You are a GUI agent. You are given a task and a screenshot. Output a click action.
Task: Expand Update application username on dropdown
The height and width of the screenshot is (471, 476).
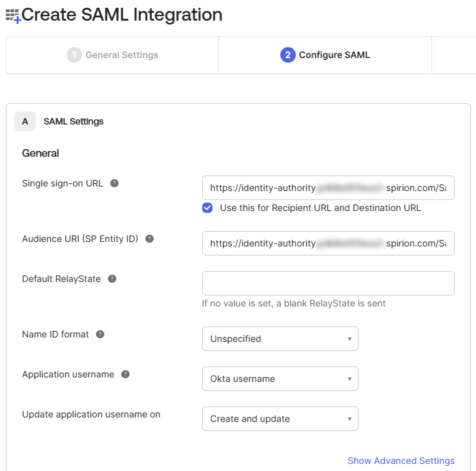coord(280,419)
